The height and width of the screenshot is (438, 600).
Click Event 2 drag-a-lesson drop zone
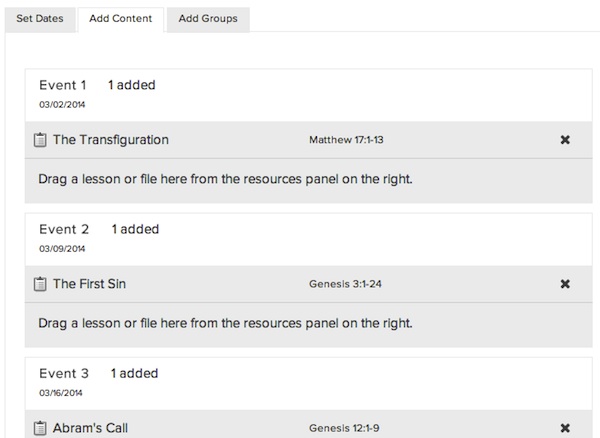pos(225,324)
